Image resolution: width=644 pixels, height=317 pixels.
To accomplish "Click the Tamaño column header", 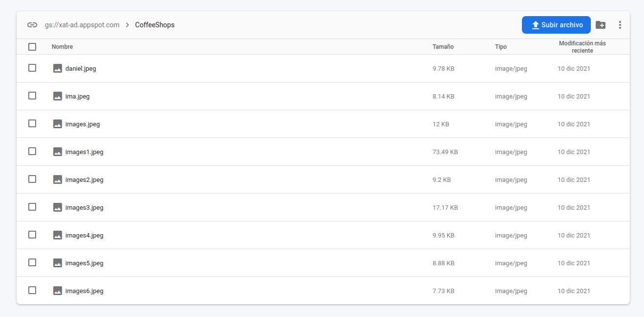I will click(x=443, y=47).
